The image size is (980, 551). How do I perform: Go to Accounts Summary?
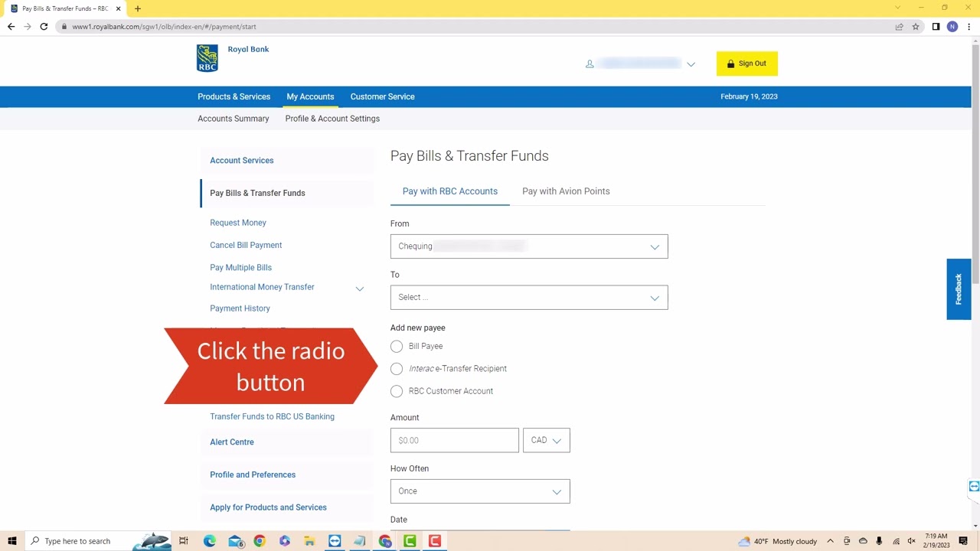[x=234, y=119]
